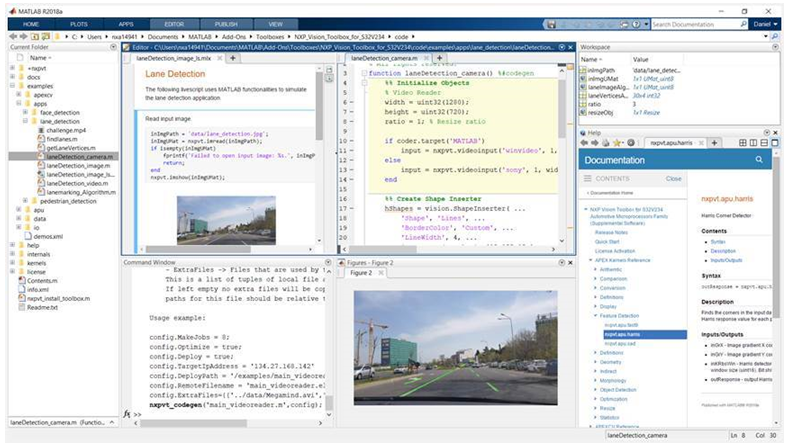Viewport: 787px width, 448px height.
Task: Expand the docs folder
Action: pos(12,77)
